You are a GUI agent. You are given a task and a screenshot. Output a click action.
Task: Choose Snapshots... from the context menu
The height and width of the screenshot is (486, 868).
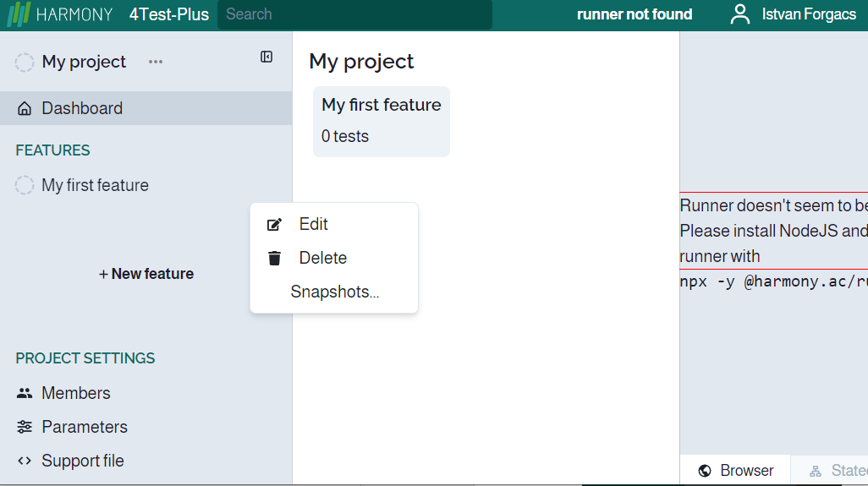(334, 292)
